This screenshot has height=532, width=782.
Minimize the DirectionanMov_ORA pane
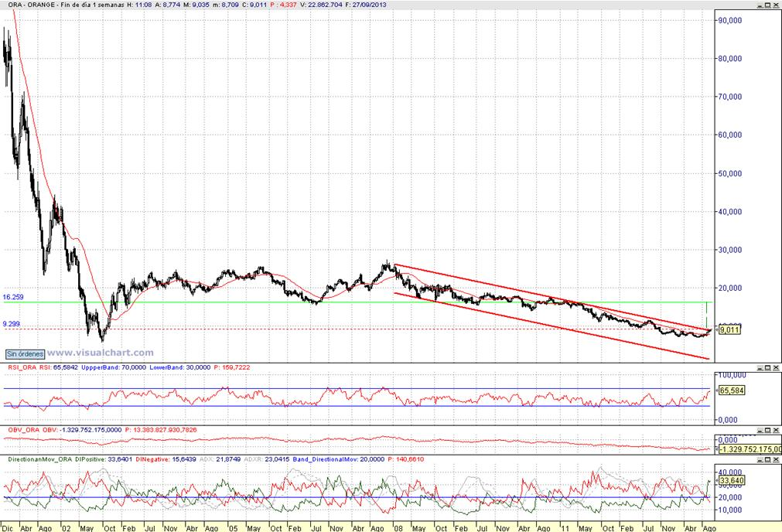760,459
